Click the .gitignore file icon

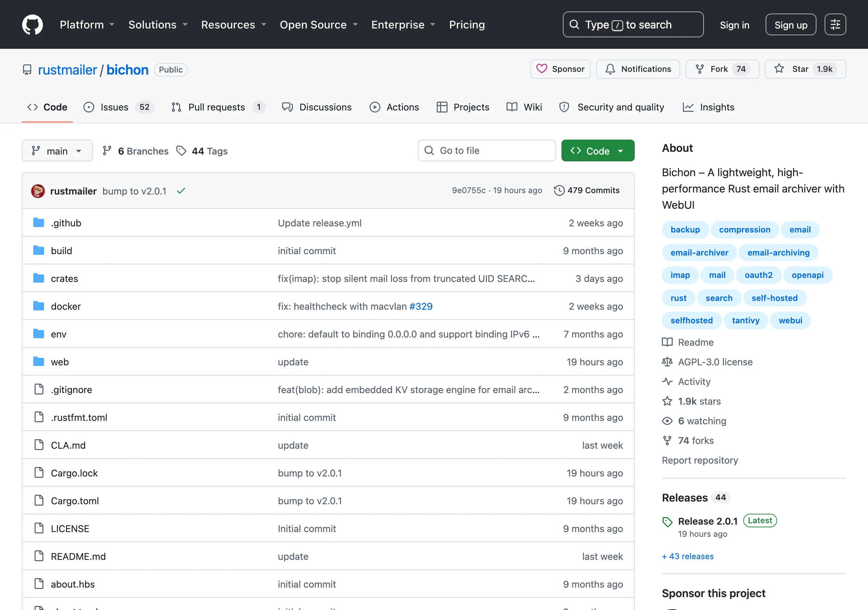point(39,389)
